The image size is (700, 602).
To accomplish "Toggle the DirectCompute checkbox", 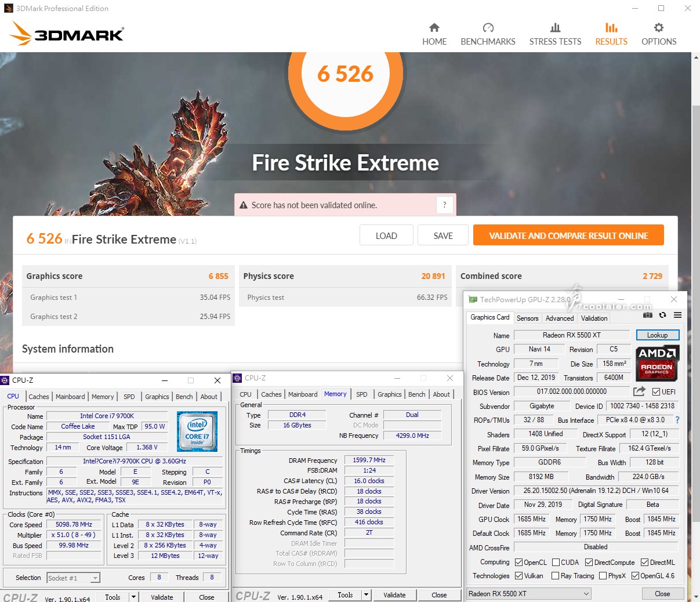I will pyautogui.click(x=589, y=562).
